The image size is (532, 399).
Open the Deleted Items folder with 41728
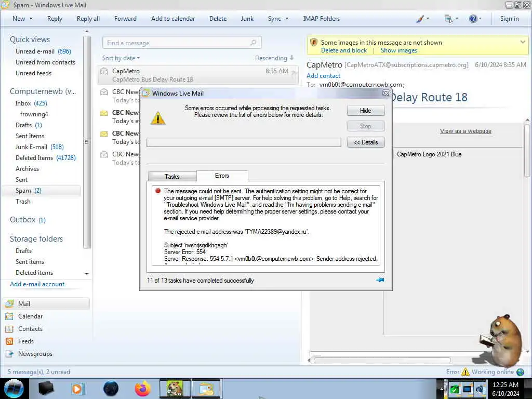(x=46, y=158)
